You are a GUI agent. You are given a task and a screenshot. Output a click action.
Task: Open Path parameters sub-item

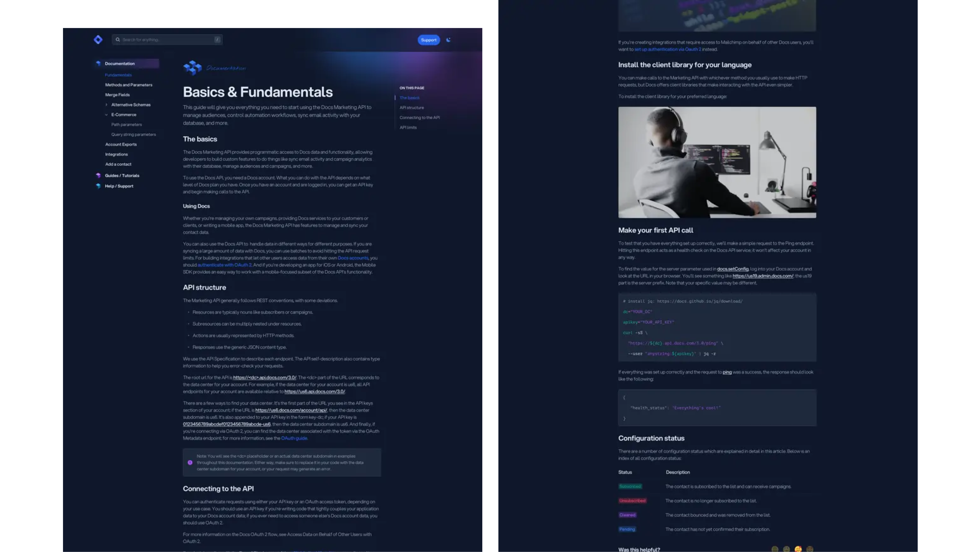click(x=127, y=125)
